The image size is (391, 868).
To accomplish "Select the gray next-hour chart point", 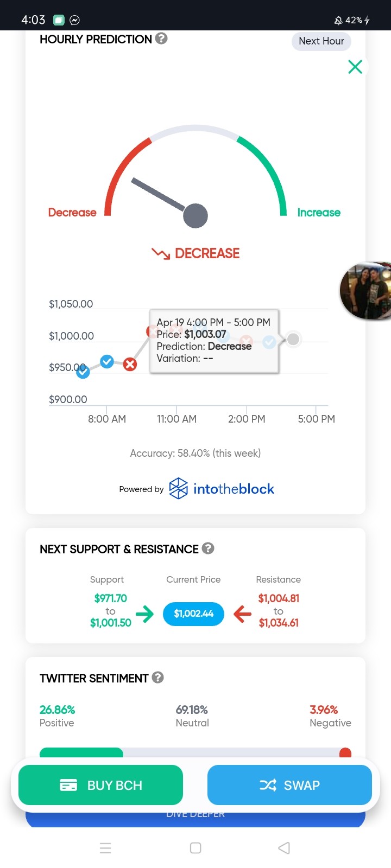I will tap(293, 339).
